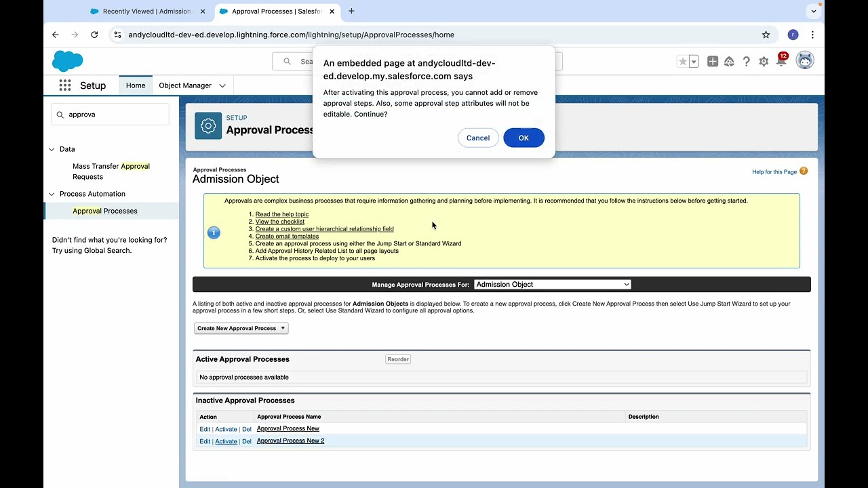This screenshot has width=868, height=488.
Task: Close the Approval Processes tab
Action: click(332, 12)
